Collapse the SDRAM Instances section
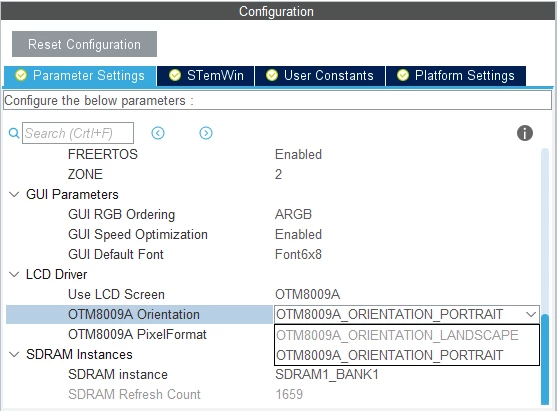 [x=14, y=355]
